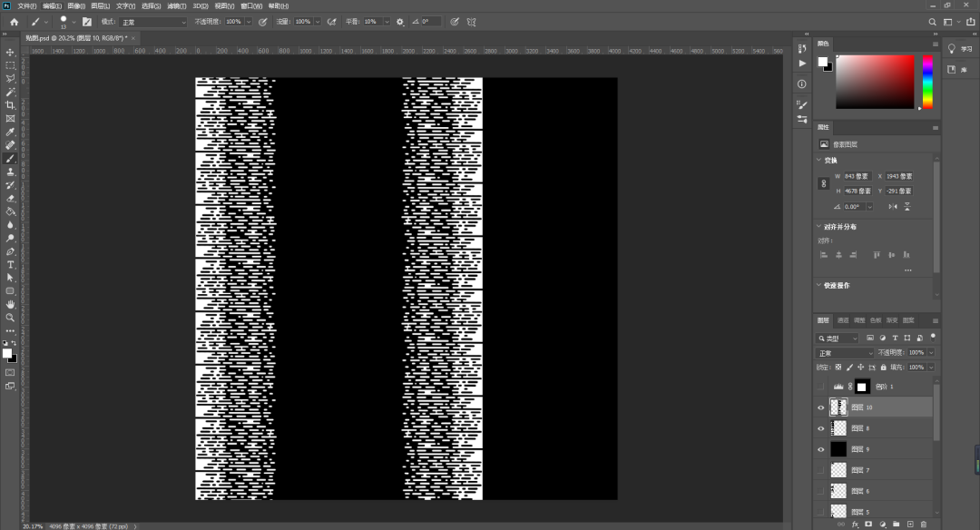
Task: Open the 库 libraries panel button
Action: pyautogui.click(x=957, y=69)
